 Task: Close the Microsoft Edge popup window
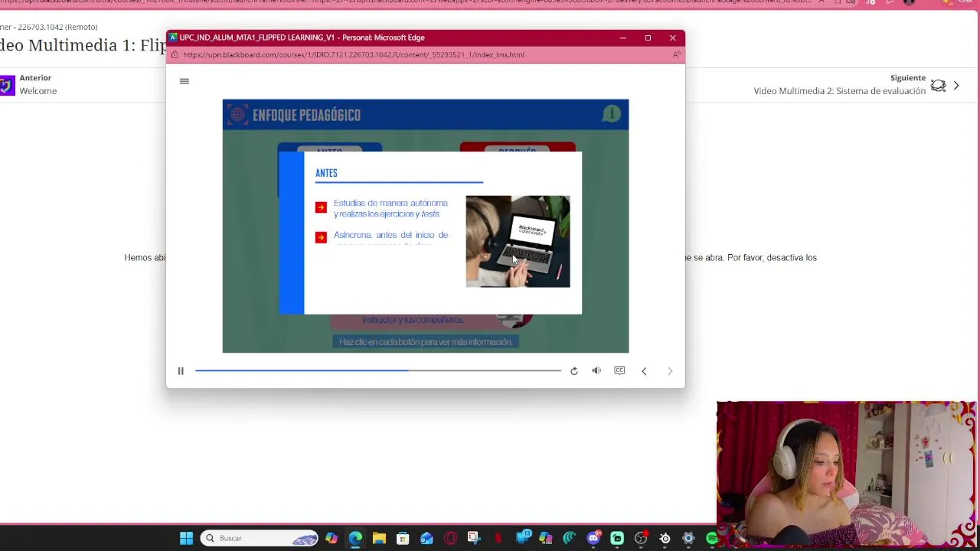tap(672, 37)
